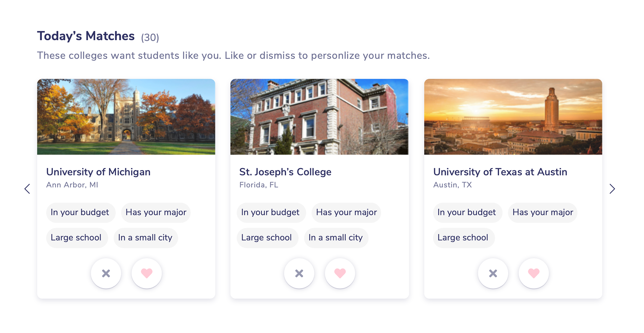644x333 pixels.
Task: Open University of Michigan title link
Action: pyautogui.click(x=98, y=172)
